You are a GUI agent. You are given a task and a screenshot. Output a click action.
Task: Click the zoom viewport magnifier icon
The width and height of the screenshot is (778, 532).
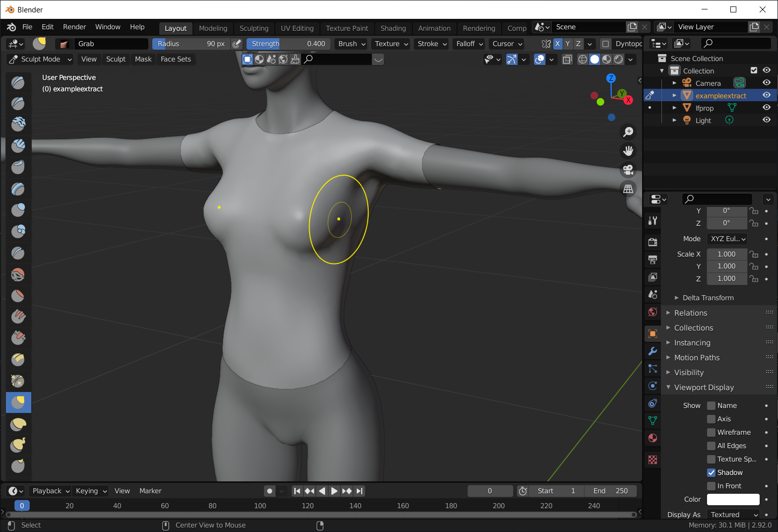pyautogui.click(x=628, y=132)
